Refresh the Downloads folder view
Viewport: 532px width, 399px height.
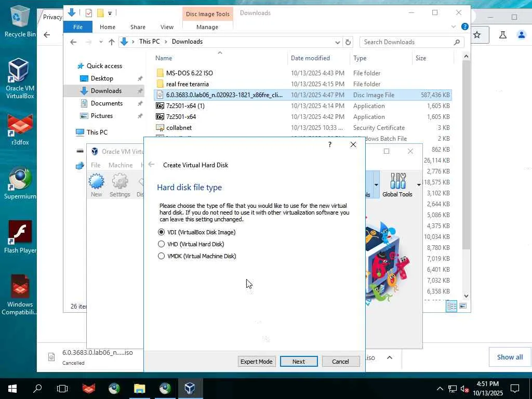348,43
